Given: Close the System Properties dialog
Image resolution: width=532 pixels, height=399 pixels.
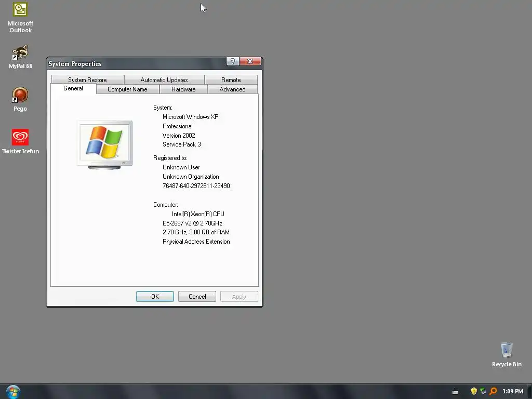Looking at the screenshot, I should coord(250,61).
